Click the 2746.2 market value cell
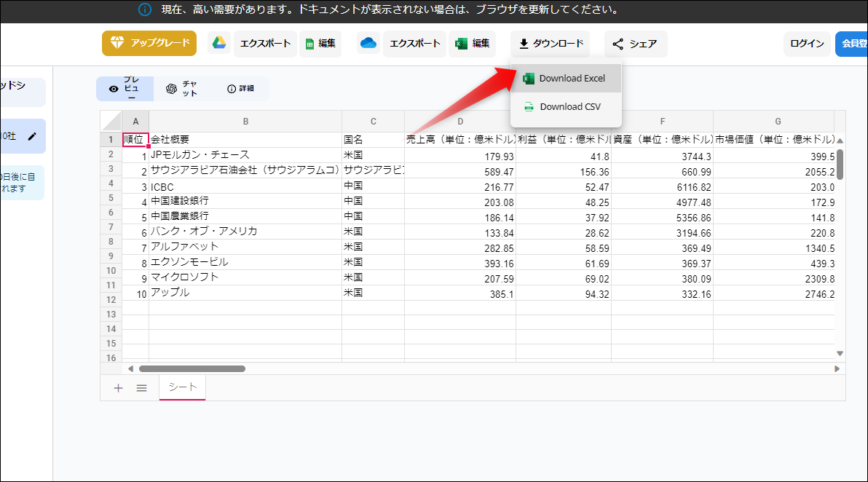The image size is (868, 482). point(774,294)
